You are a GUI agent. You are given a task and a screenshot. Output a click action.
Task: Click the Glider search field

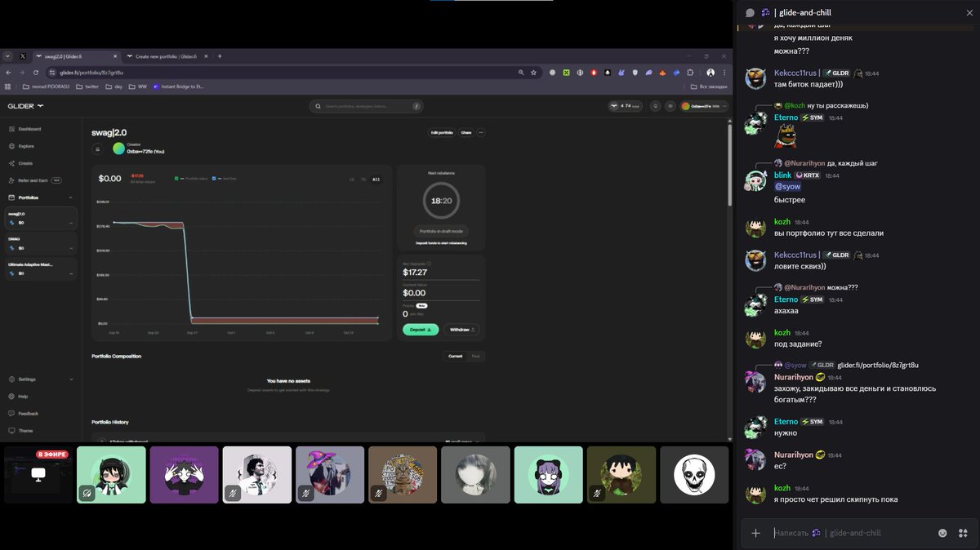[x=366, y=106]
